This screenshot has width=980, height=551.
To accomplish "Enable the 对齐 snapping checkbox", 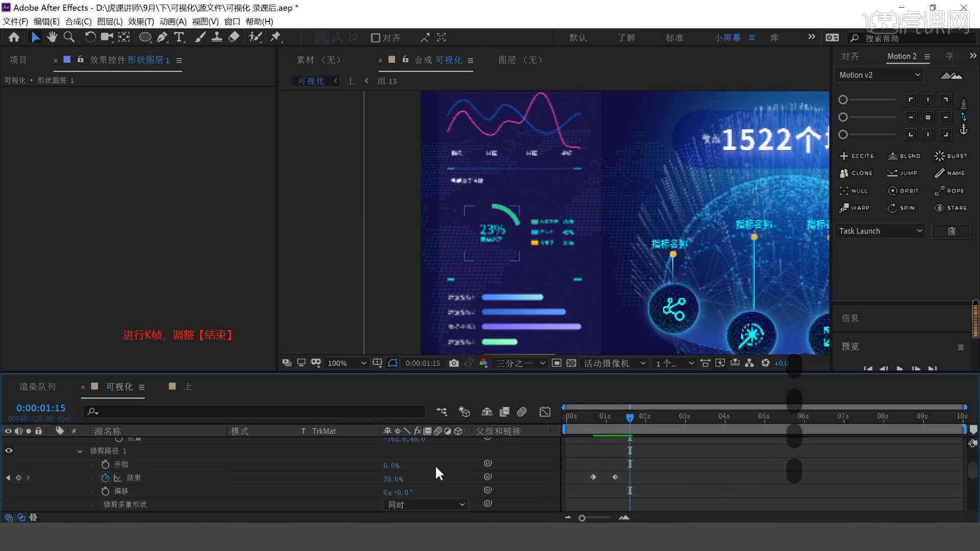I will pyautogui.click(x=376, y=38).
